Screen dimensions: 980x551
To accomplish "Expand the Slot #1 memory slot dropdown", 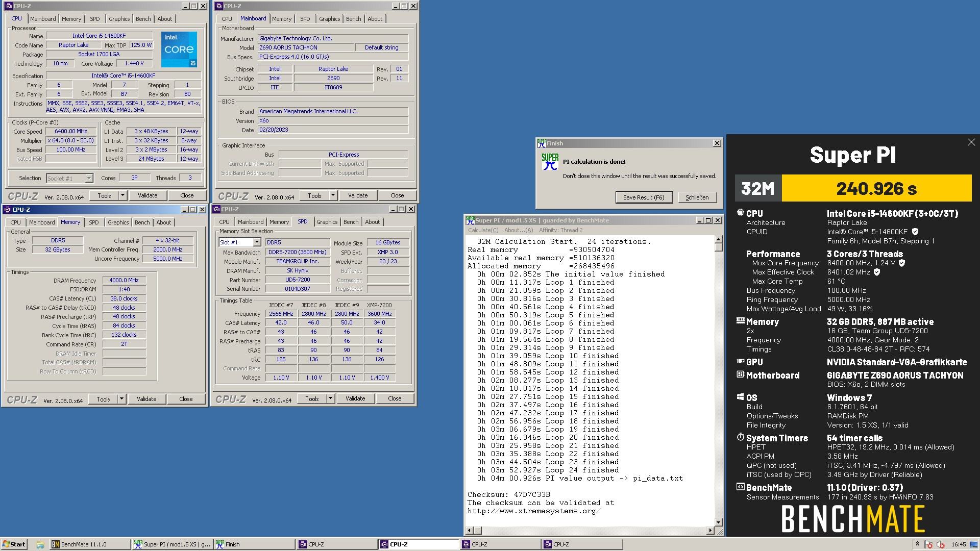I will 257,242.
